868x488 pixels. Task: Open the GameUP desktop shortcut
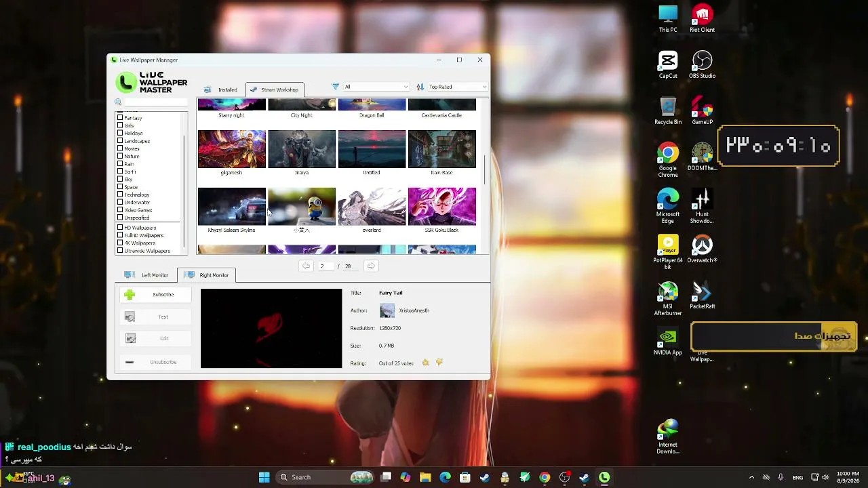point(702,111)
